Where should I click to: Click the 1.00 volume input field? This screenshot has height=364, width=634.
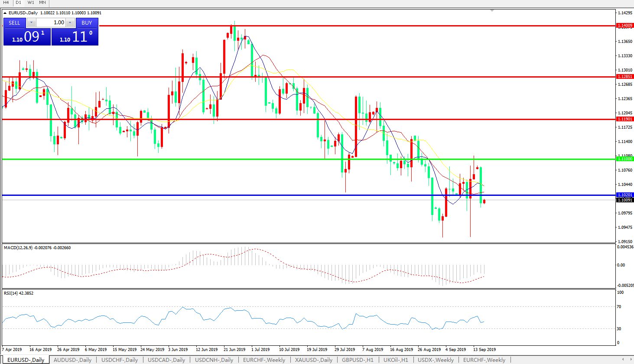click(x=51, y=23)
